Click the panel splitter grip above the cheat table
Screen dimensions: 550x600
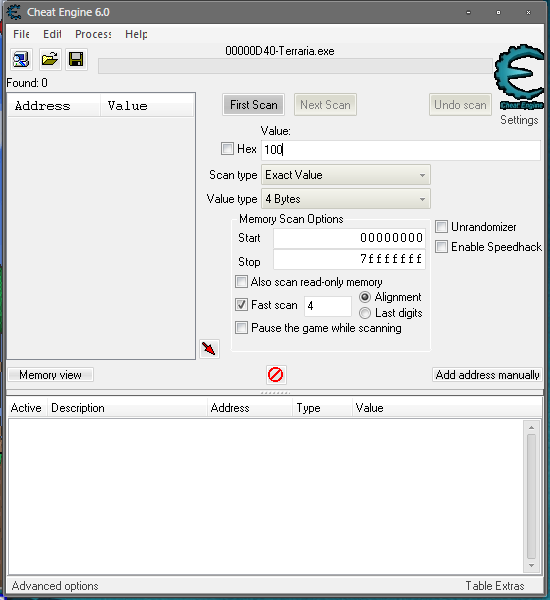pyautogui.click(x=275, y=393)
